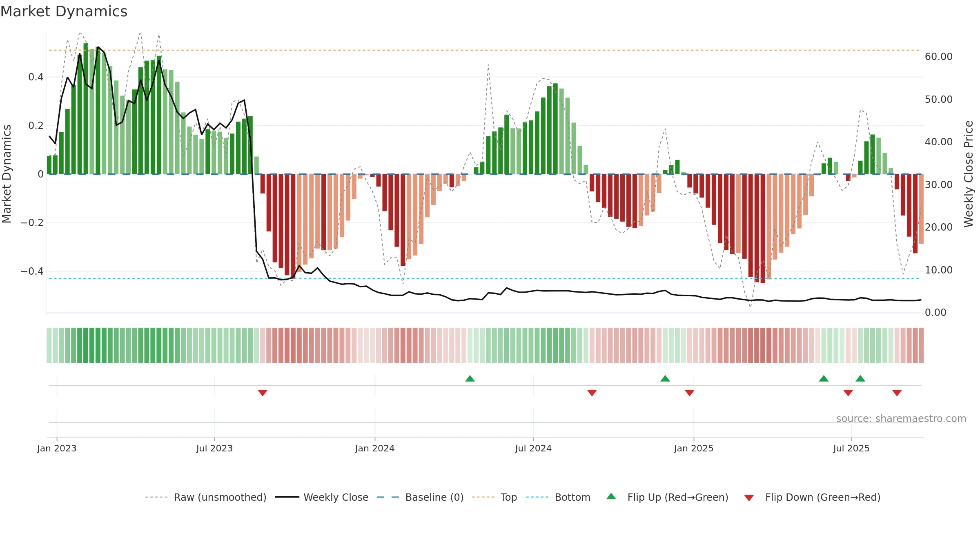980x551 pixels.
Task: Click the Jan 2024 axis label
Action: (375, 448)
